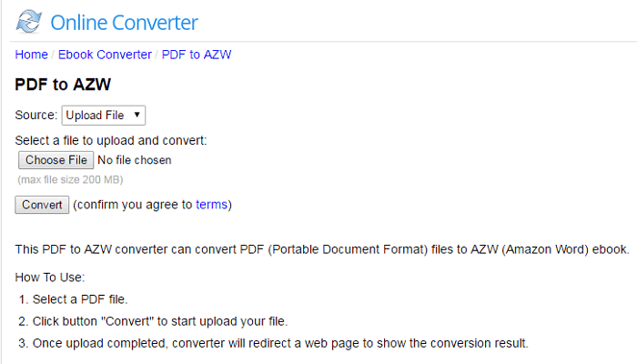Expand the Source "Upload File" dropdown
Viewport: 637px width, 364px height.
pyautogui.click(x=104, y=116)
